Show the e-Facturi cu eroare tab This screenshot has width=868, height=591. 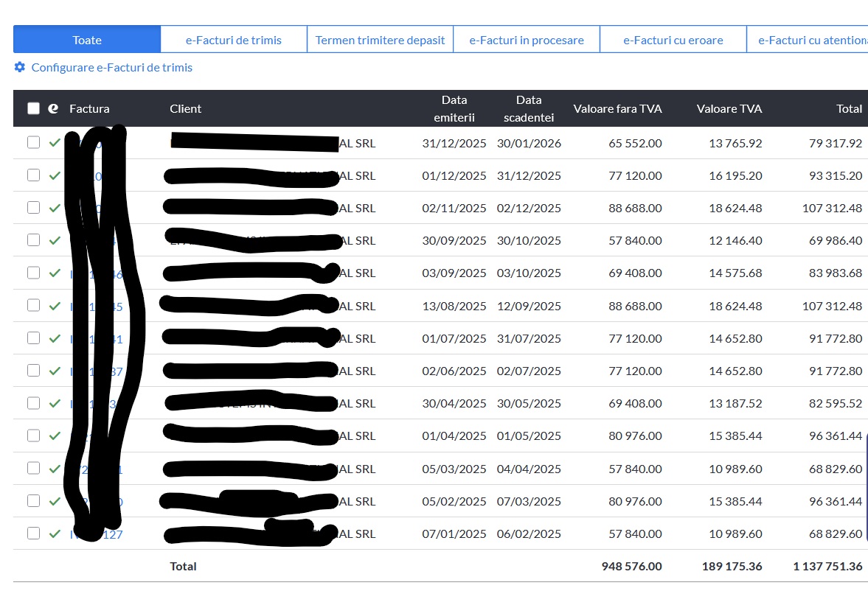pyautogui.click(x=673, y=40)
